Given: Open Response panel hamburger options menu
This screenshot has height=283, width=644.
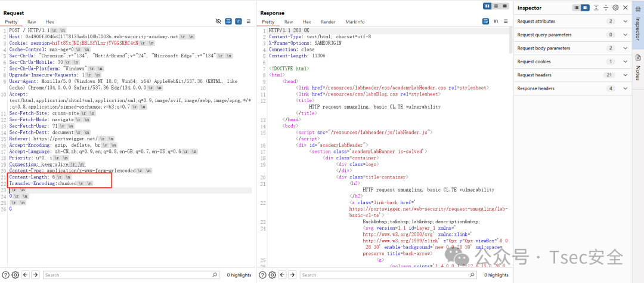Looking at the screenshot, I should [506, 21].
